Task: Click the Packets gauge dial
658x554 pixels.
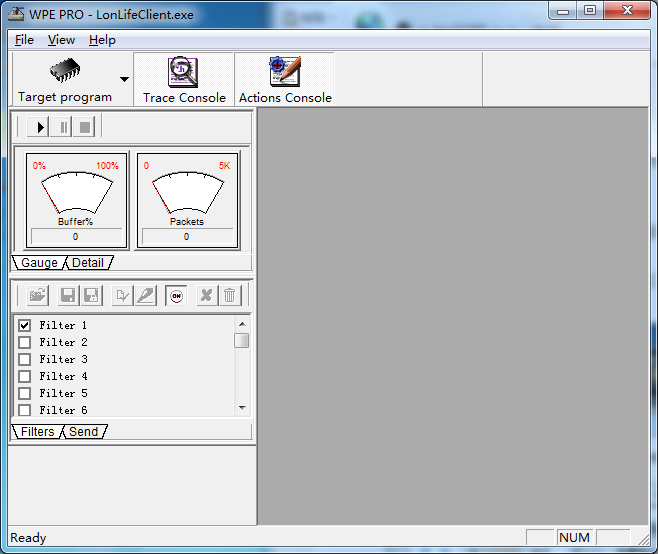Action: [188, 192]
